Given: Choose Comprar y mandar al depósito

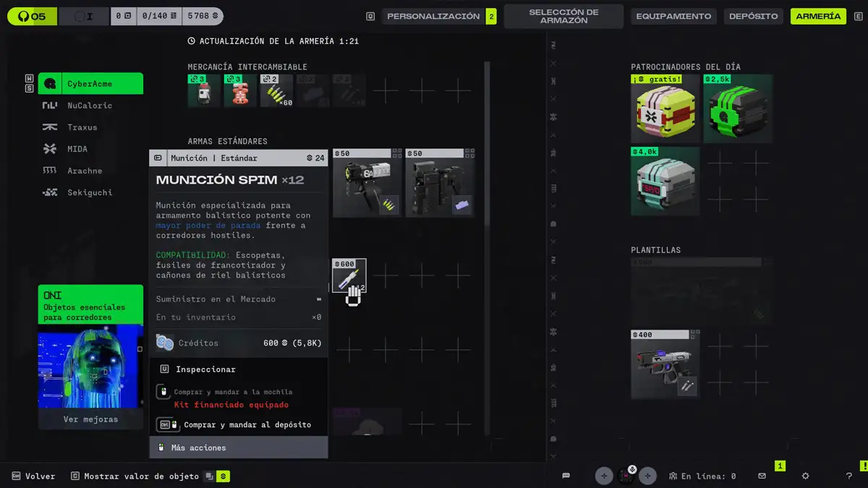Looking at the screenshot, I should (247, 424).
